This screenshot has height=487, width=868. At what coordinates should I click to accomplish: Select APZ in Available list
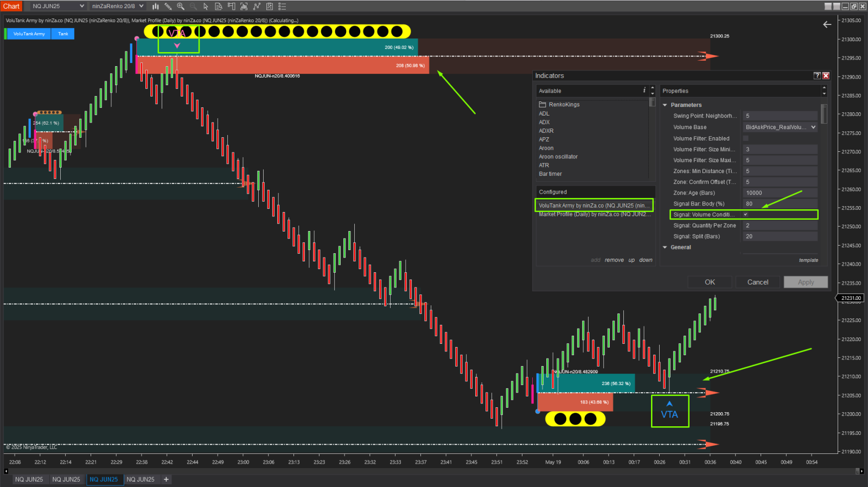[x=544, y=139]
